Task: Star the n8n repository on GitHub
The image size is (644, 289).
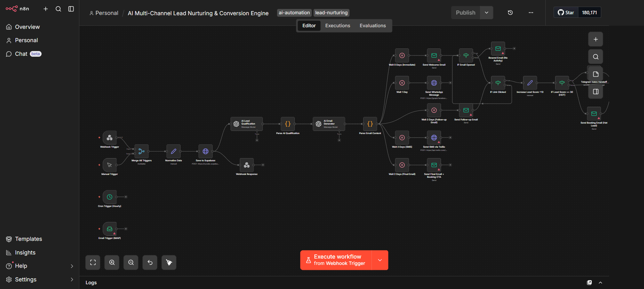Action: 565,12
